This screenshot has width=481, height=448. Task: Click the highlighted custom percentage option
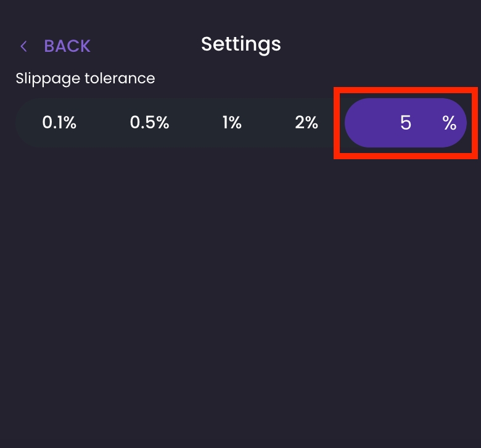point(405,123)
